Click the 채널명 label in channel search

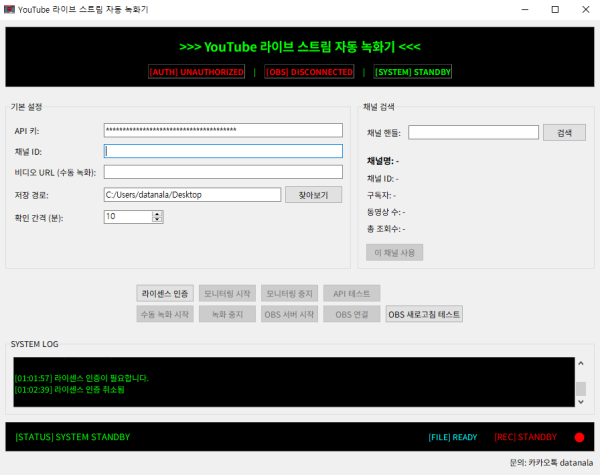coord(383,161)
